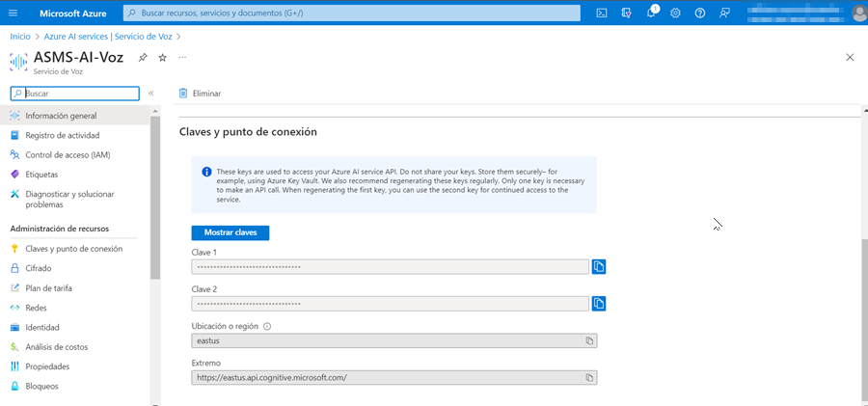Copy the Extremo endpoint URL
Screen dimensions: 868x406
[589, 377]
